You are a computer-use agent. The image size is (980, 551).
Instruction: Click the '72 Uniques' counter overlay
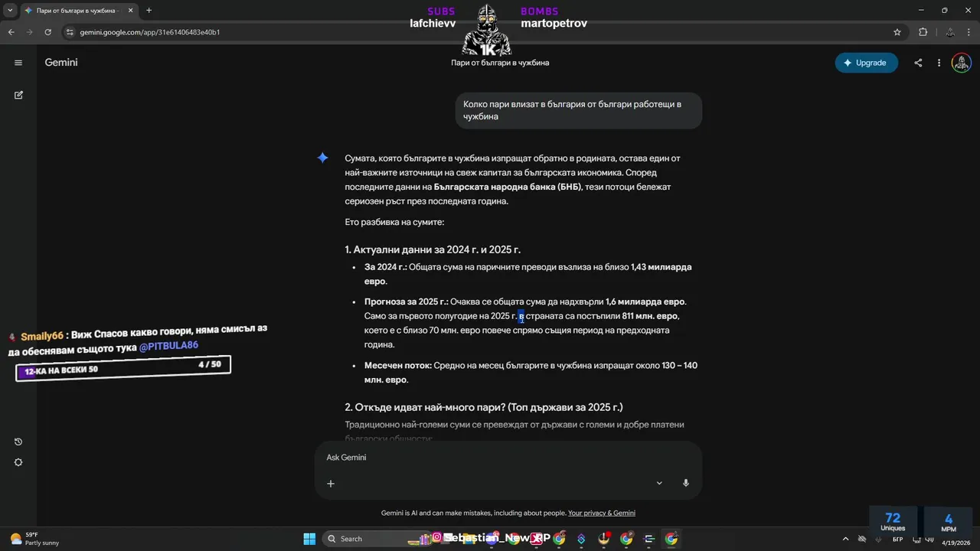point(893,521)
